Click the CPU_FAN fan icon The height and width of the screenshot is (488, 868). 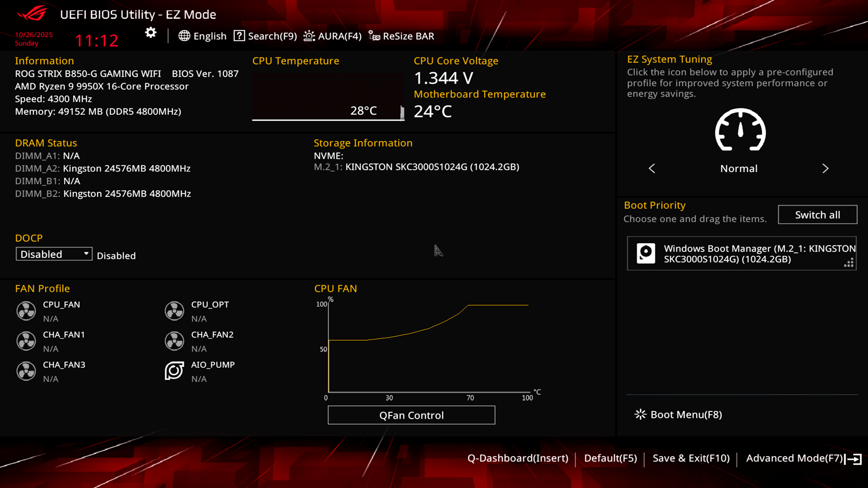(x=26, y=311)
